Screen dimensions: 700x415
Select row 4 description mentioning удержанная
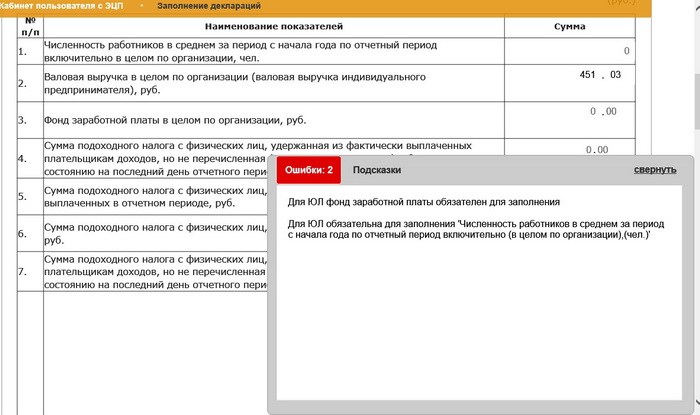coord(258,158)
